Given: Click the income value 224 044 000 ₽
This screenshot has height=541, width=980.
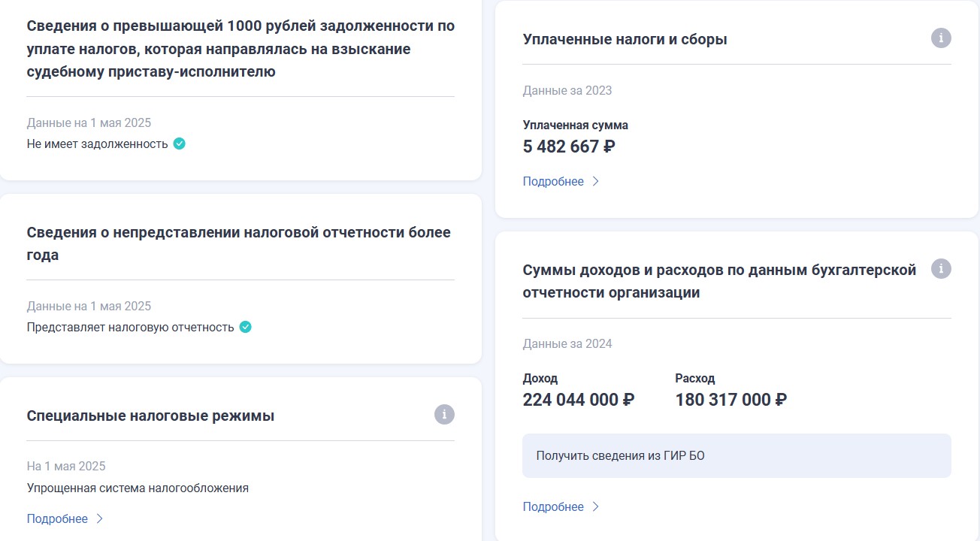Looking at the screenshot, I should coord(578,400).
